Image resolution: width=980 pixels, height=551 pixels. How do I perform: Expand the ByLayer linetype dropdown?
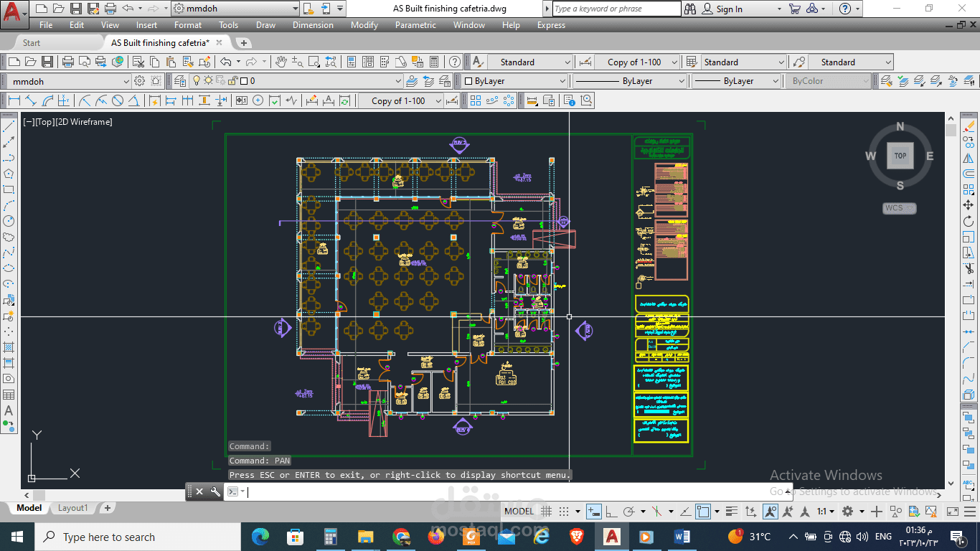click(631, 81)
